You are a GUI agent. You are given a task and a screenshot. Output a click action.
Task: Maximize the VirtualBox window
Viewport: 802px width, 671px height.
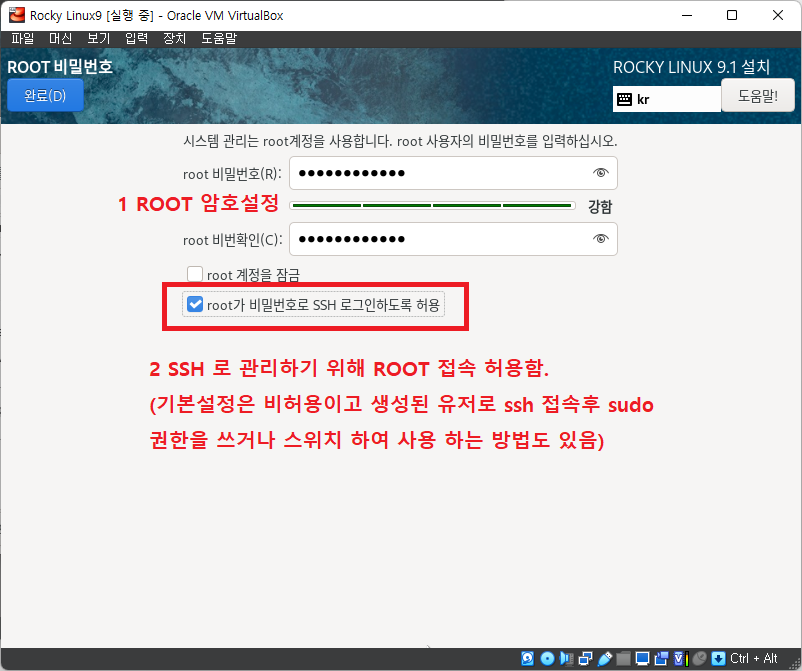732,15
